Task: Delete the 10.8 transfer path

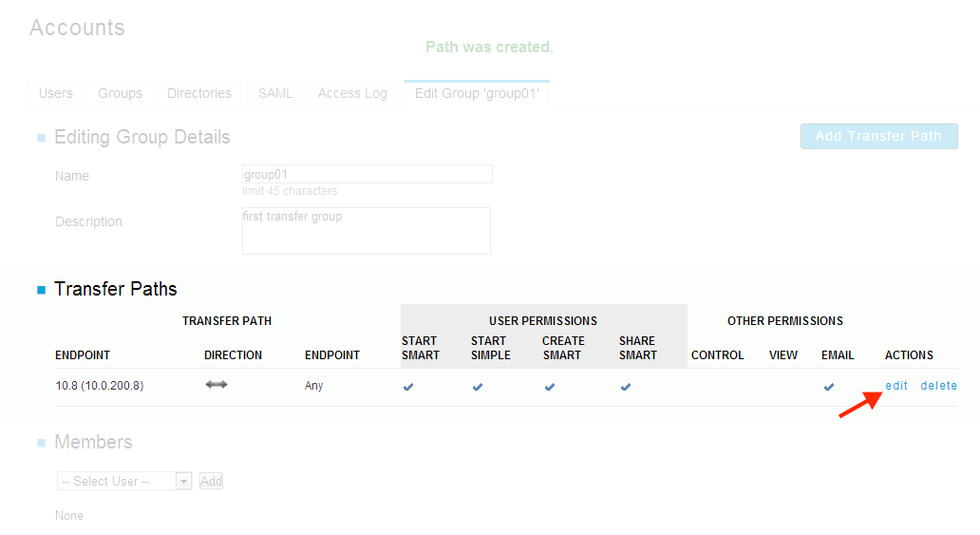Action: pyautogui.click(x=939, y=386)
